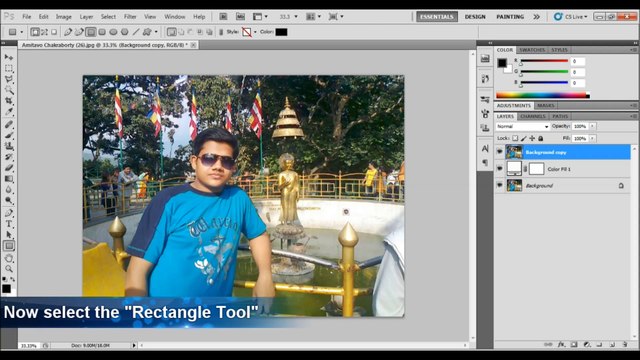Viewport: 640px width, 360px height.
Task: Select the History Brush tool
Action: click(x=9, y=157)
